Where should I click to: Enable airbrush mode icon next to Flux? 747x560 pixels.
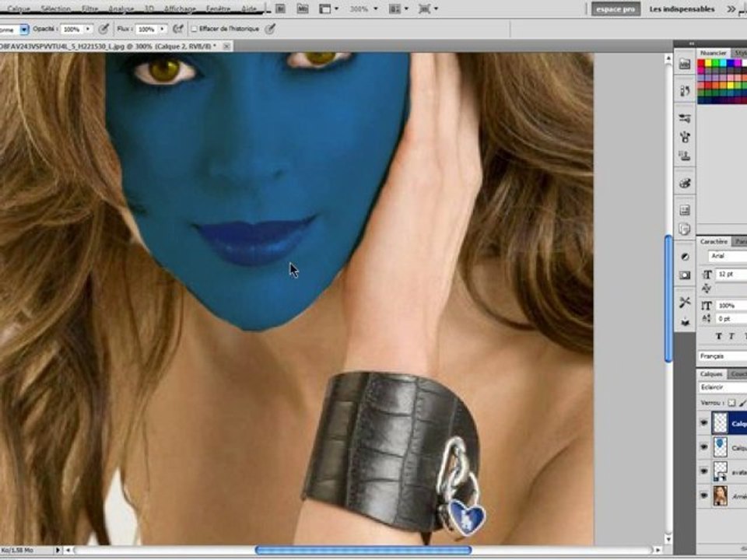(x=177, y=29)
